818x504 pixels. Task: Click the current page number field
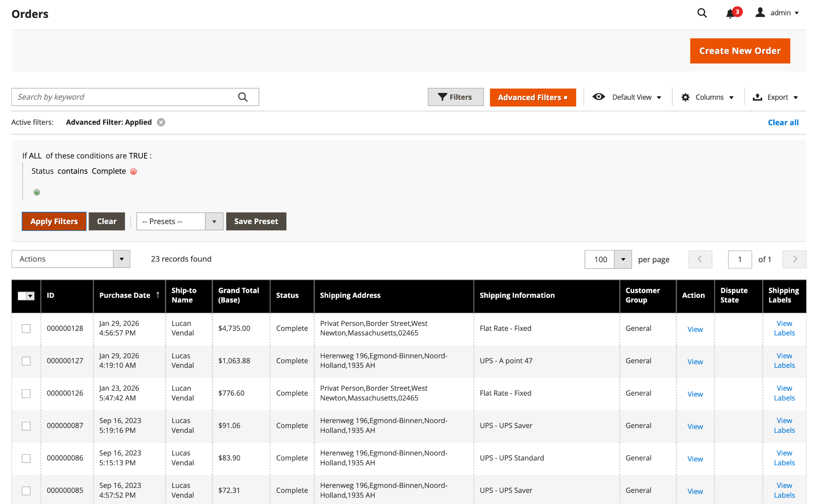point(740,259)
